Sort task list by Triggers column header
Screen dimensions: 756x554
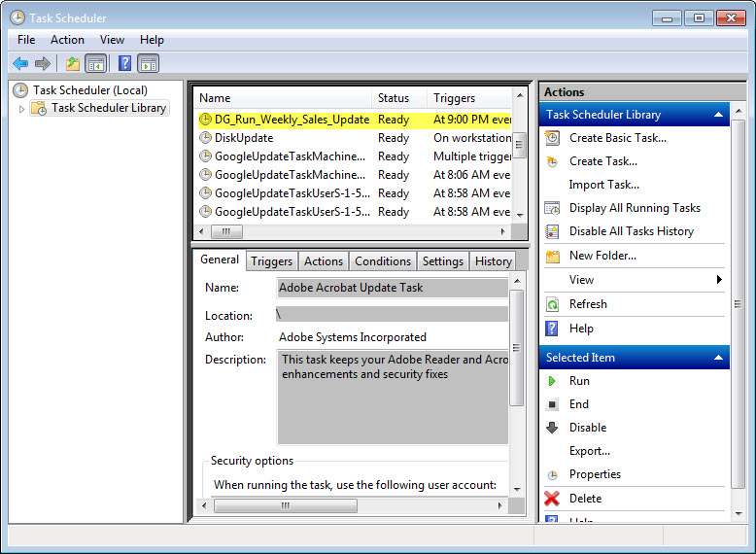(x=469, y=98)
